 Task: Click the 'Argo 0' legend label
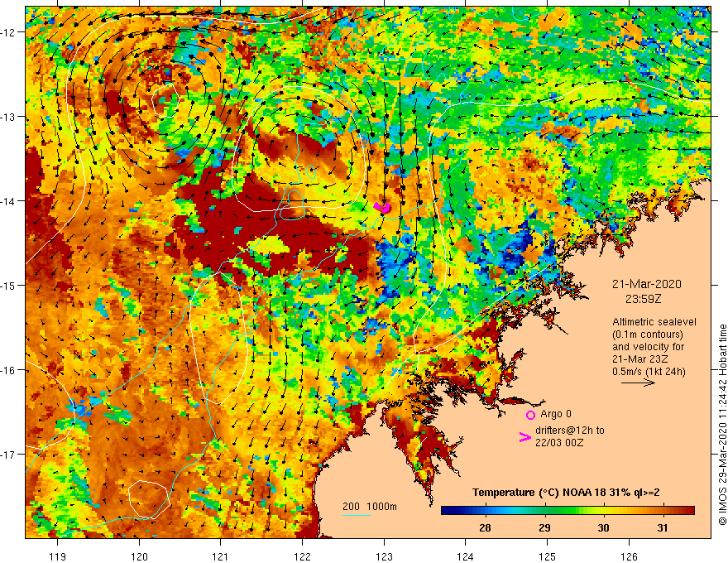click(556, 414)
